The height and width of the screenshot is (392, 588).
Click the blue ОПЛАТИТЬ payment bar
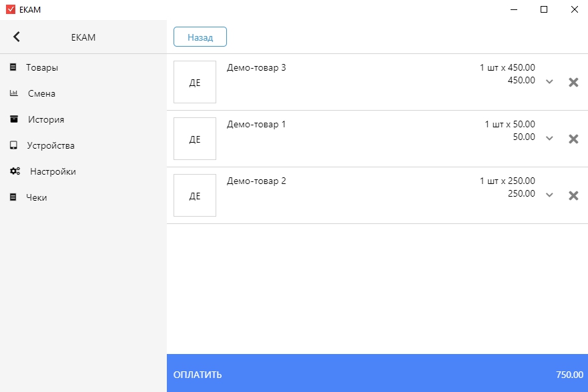(x=377, y=373)
